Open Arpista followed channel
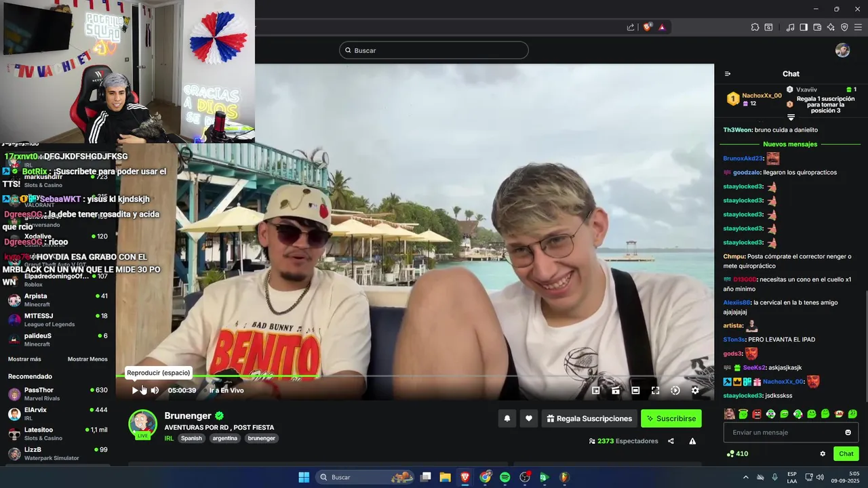 [58, 300]
